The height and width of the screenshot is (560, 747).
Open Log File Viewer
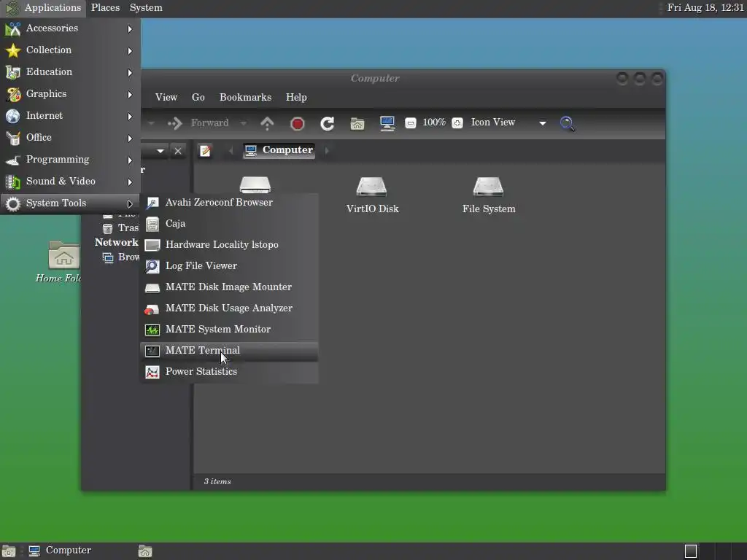pyautogui.click(x=229, y=265)
